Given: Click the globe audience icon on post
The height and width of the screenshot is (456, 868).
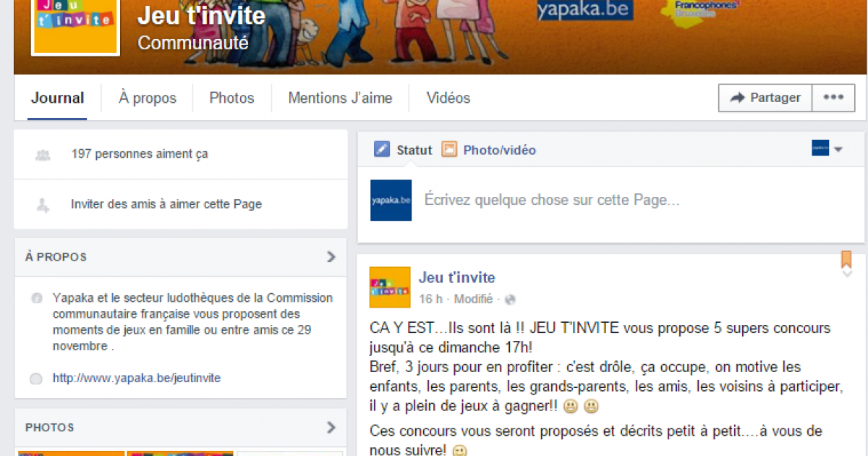Looking at the screenshot, I should pos(510,299).
